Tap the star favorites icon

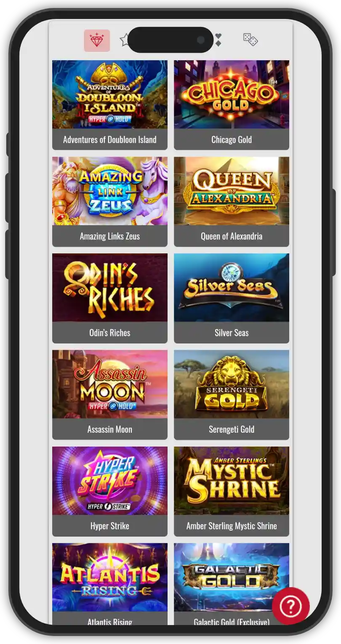click(x=125, y=40)
